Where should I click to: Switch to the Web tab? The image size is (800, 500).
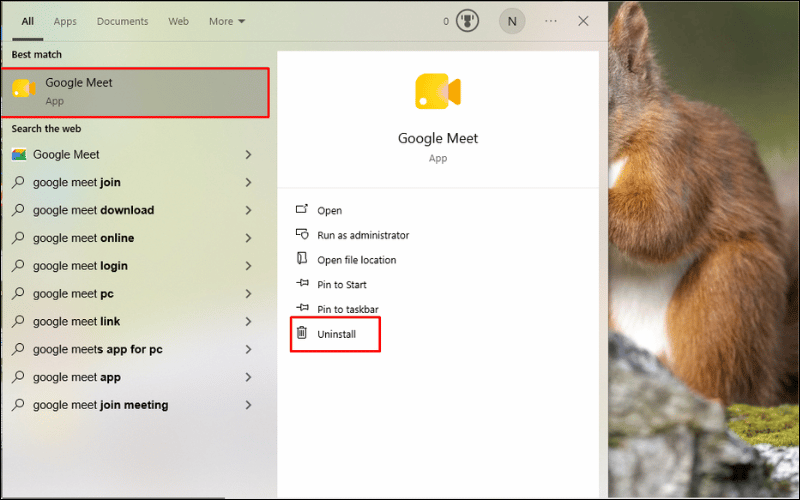(x=179, y=21)
